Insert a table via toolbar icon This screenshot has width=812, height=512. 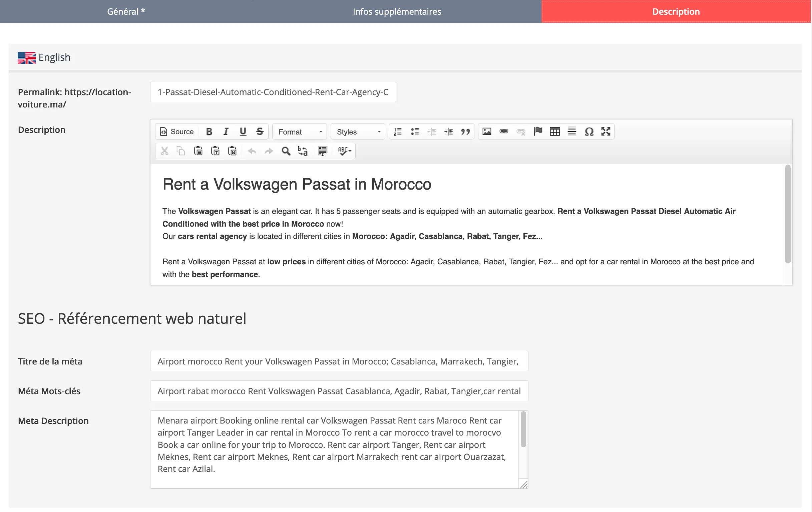pyautogui.click(x=555, y=132)
